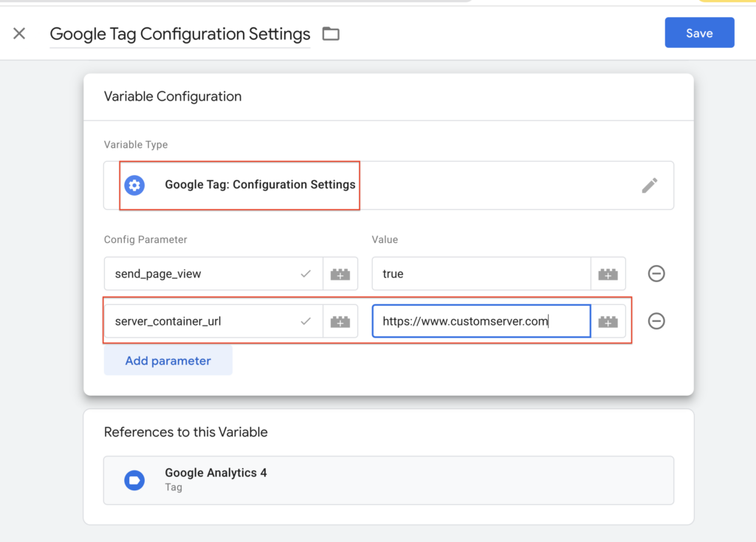Edit variable type using the pencil icon
The height and width of the screenshot is (542, 756).
coord(649,185)
